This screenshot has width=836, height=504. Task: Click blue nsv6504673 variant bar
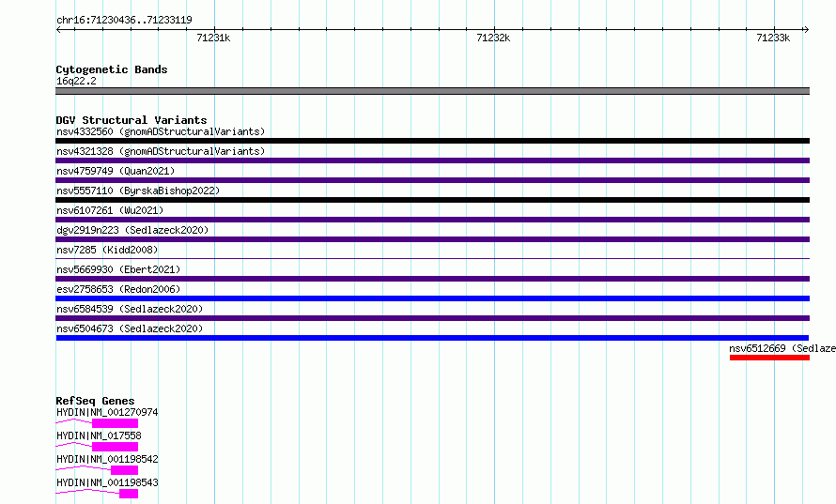(432, 338)
